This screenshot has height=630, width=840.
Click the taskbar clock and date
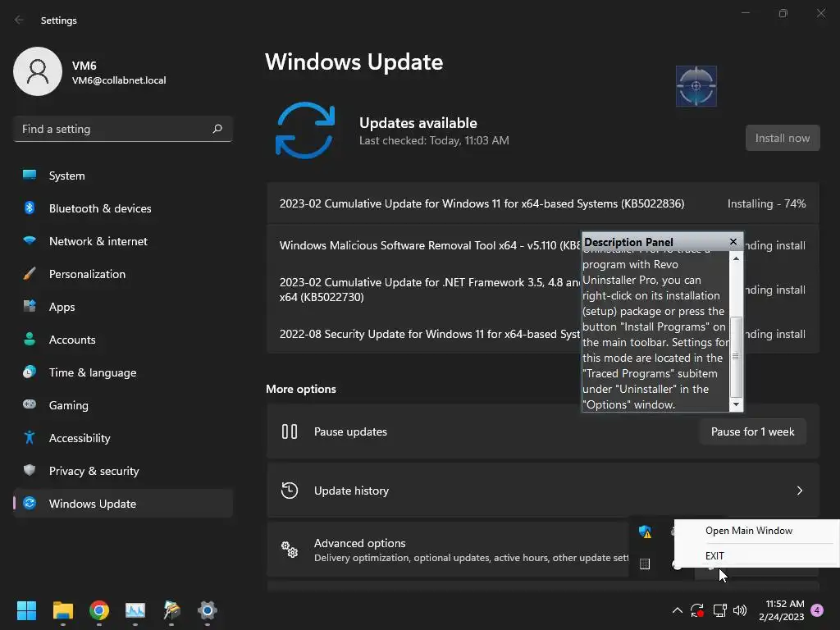pyautogui.click(x=781, y=610)
